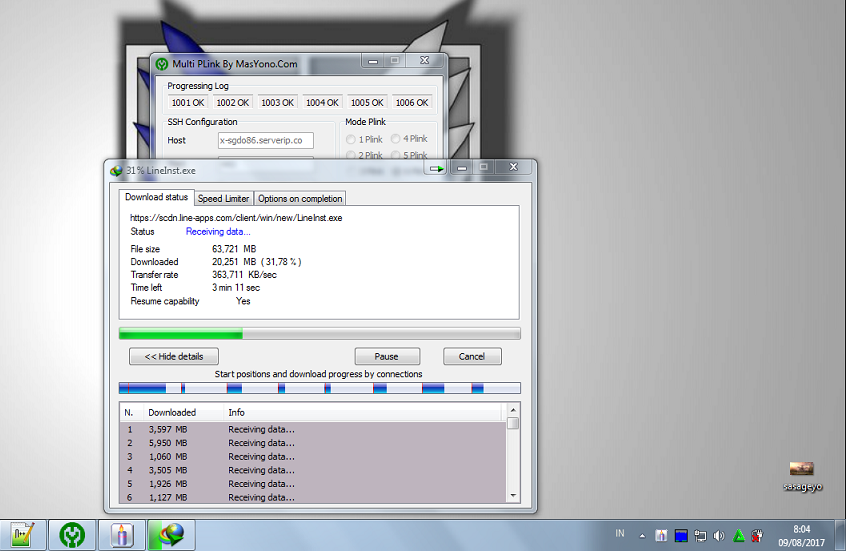846x551 pixels.
Task: Open Internet Download Manager from the taskbar
Action: click(172, 535)
